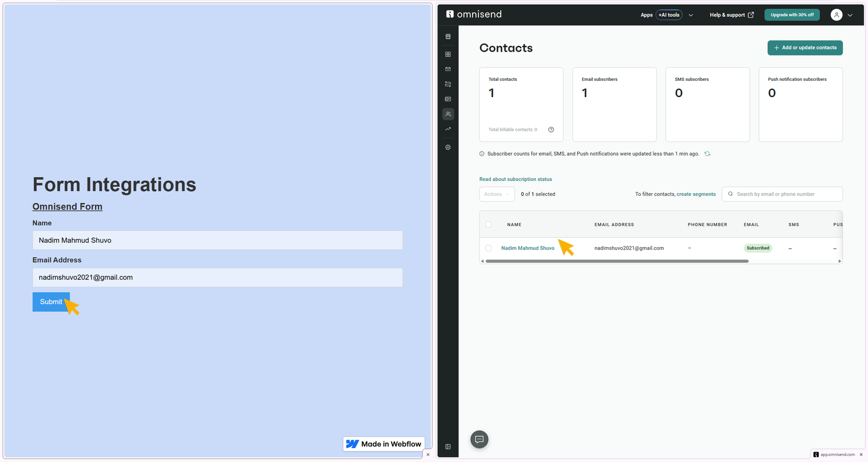Open the create segments link
868x462 pixels.
tap(696, 194)
